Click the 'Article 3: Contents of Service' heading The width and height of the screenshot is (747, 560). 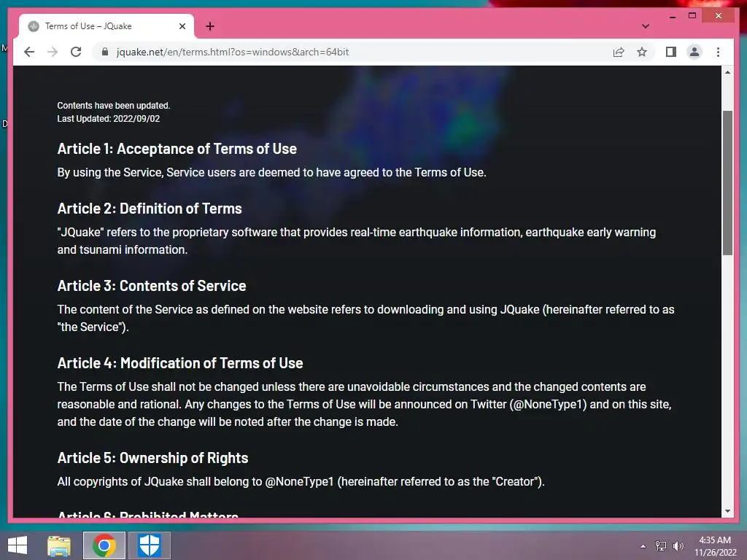(152, 285)
